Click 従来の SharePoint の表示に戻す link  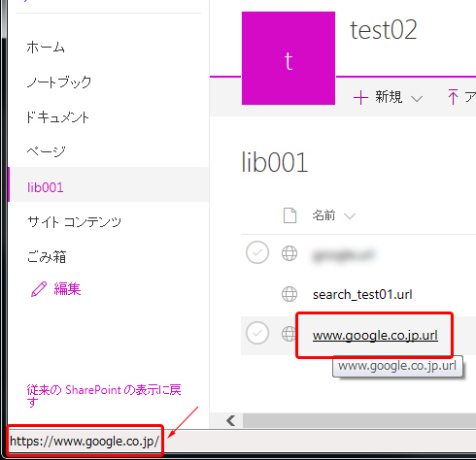pyautogui.click(x=104, y=396)
